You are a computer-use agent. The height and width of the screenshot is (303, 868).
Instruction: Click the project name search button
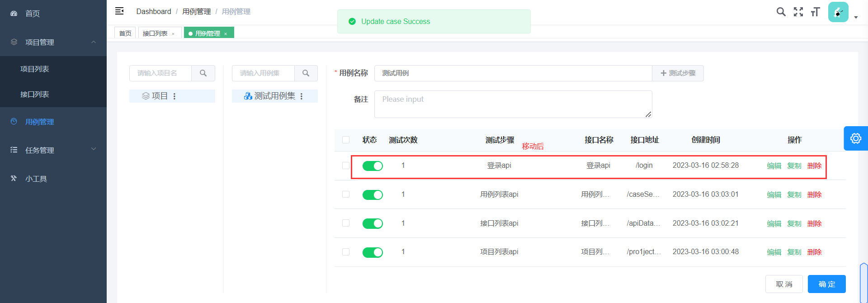203,73
